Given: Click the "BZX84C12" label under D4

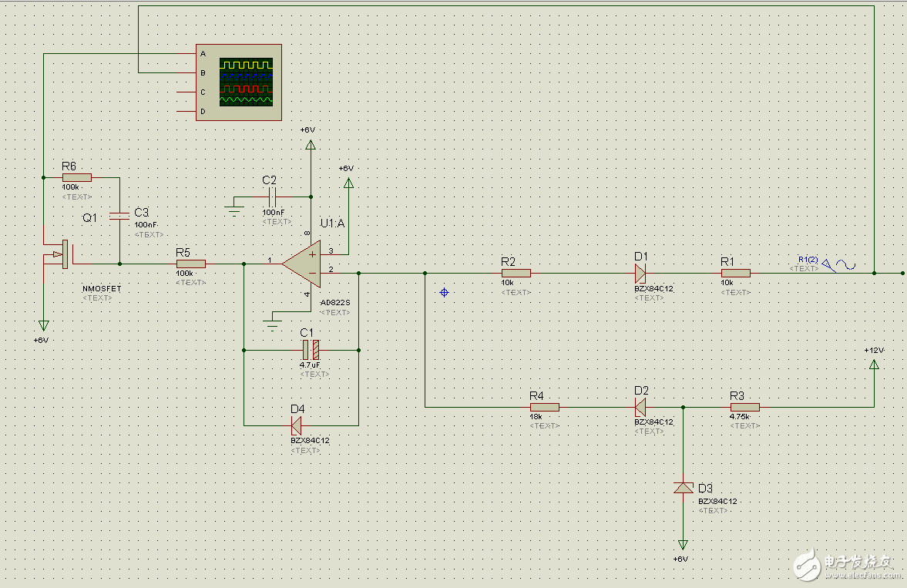Looking at the screenshot, I should (x=310, y=440).
